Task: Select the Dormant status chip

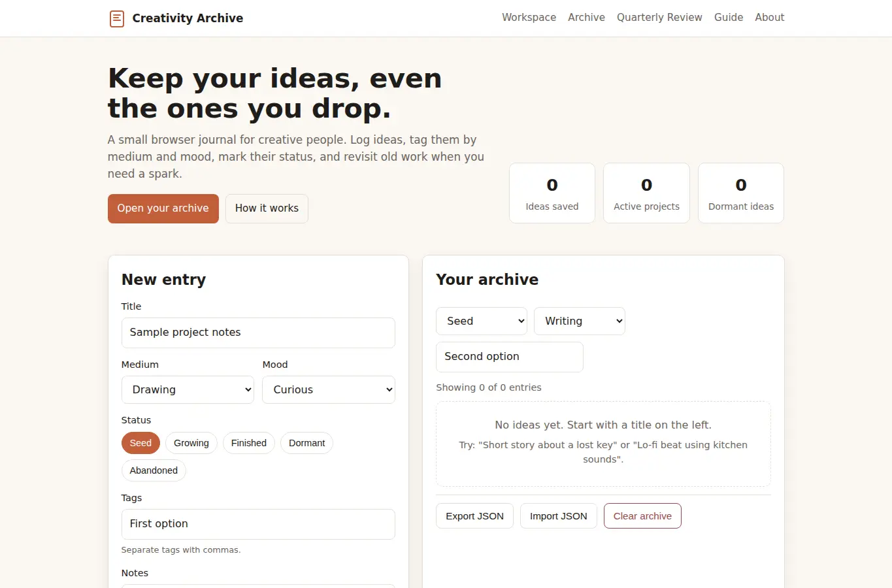Action: (307, 443)
